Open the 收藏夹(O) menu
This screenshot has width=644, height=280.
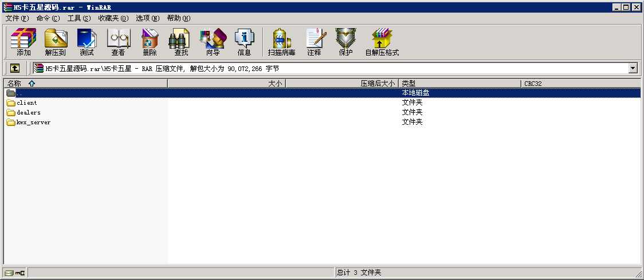[x=113, y=18]
